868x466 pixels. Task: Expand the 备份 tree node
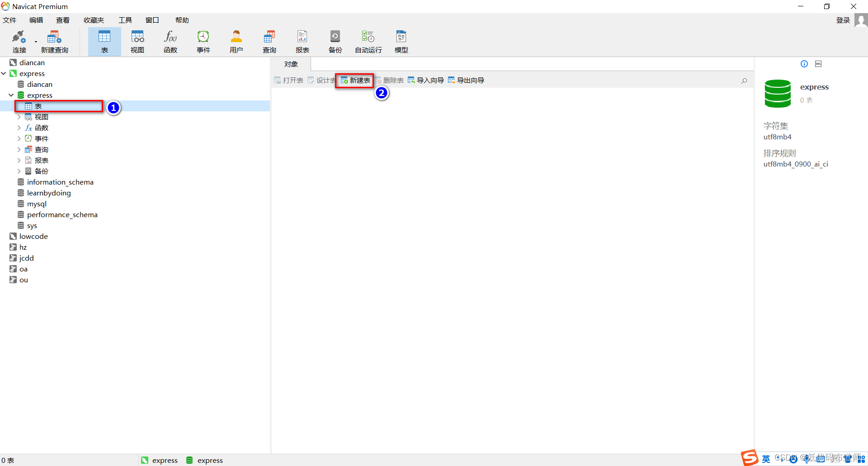[x=19, y=171]
